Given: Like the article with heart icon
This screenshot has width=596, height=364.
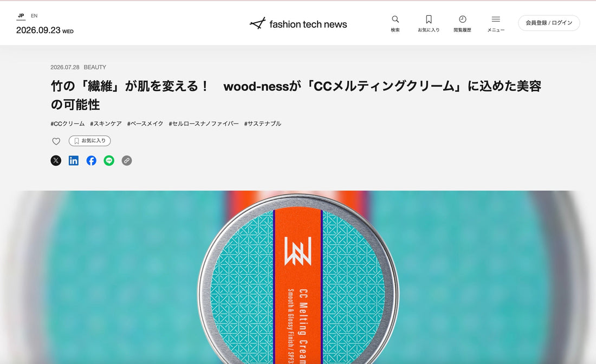Looking at the screenshot, I should click(x=56, y=141).
